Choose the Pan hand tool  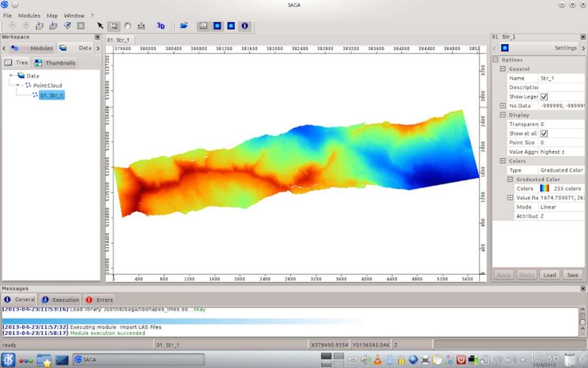pyautogui.click(x=127, y=25)
